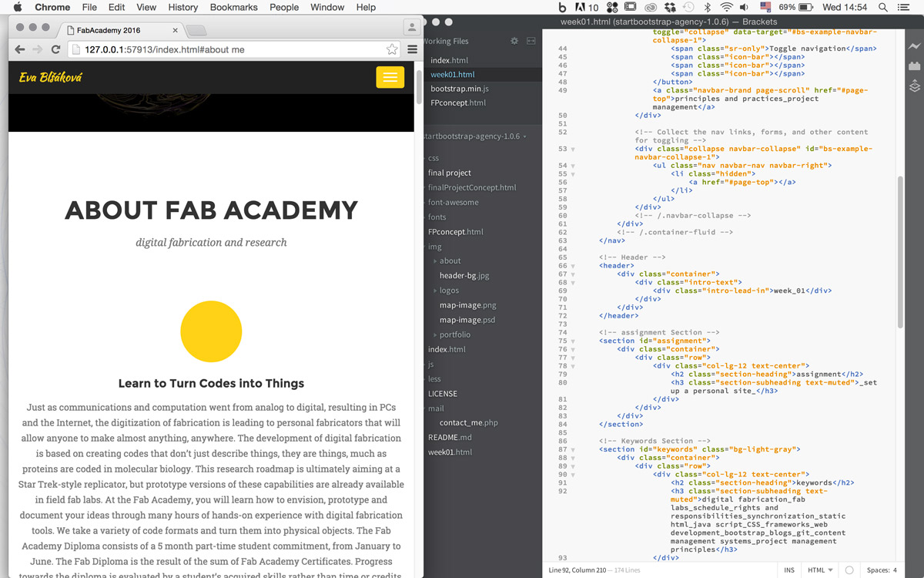Image resolution: width=924 pixels, height=578 pixels.
Task: Select index.html in Working Files
Action: (x=449, y=60)
